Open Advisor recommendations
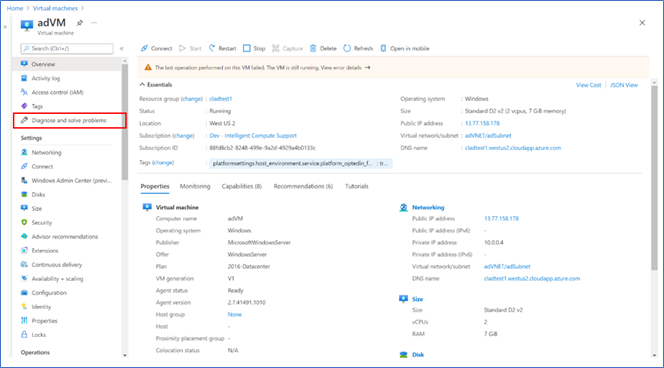The image size is (664, 368). click(x=64, y=237)
